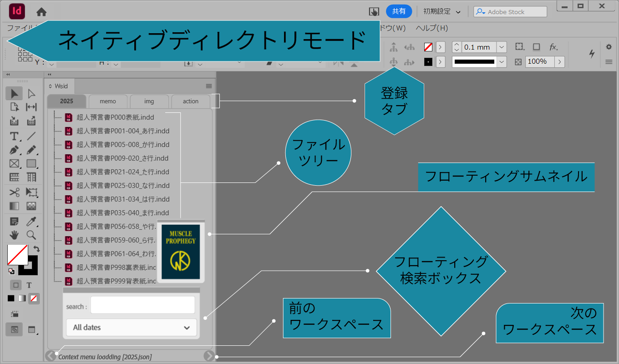Enable Apply None swatch button

34,298
